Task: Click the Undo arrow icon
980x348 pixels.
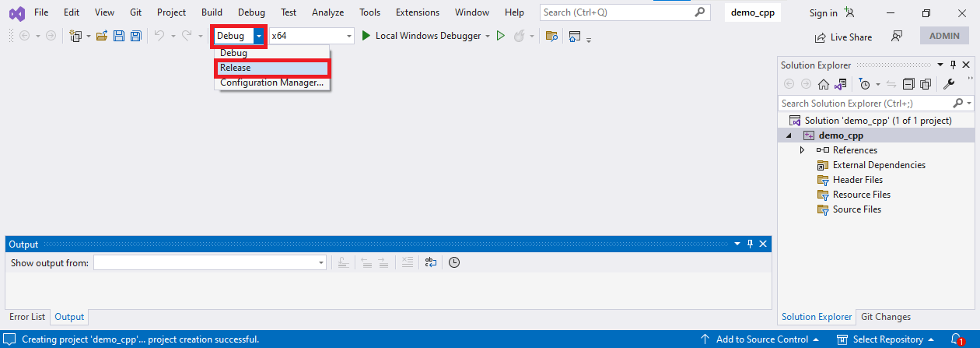Action: pyautogui.click(x=159, y=36)
